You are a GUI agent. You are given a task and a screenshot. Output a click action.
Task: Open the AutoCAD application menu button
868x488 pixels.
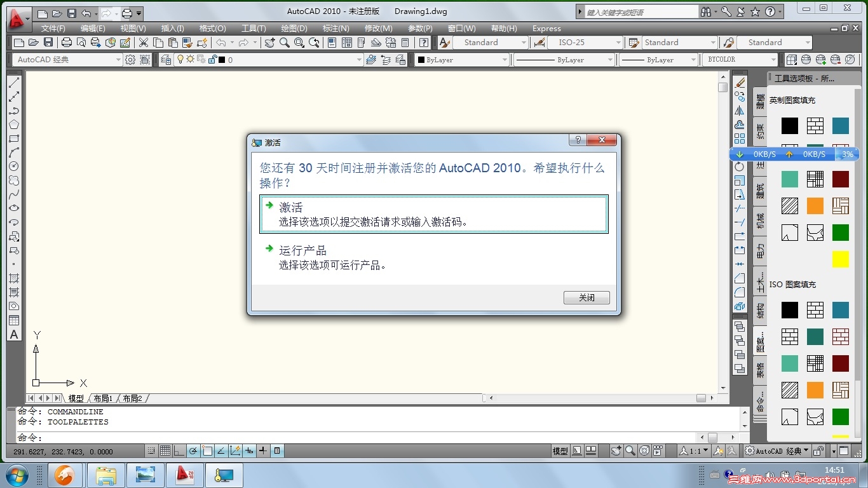point(18,19)
